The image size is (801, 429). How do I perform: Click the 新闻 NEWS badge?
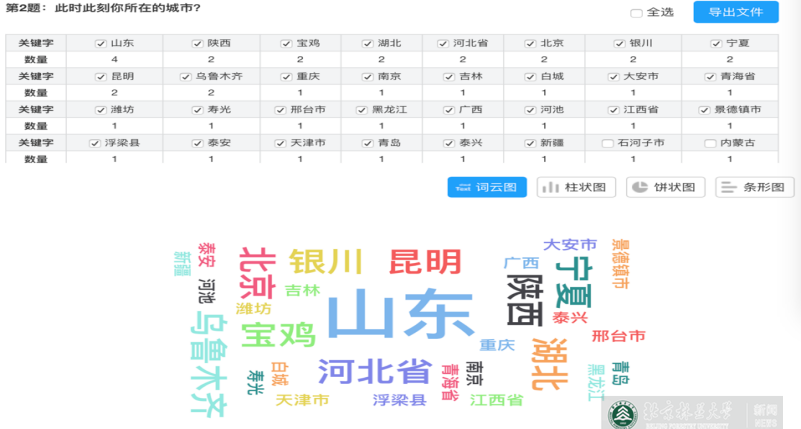765,414
